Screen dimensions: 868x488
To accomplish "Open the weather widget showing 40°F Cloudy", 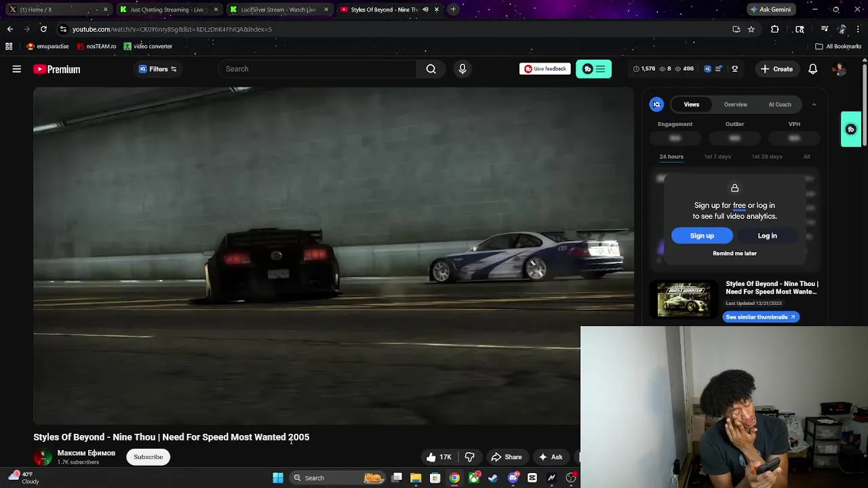I will [24, 478].
